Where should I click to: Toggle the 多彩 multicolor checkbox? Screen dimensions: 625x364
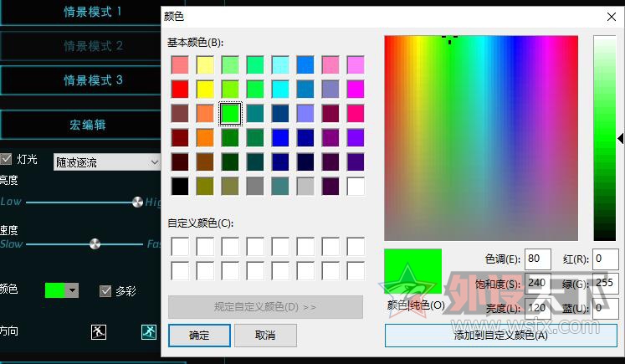[x=105, y=290]
